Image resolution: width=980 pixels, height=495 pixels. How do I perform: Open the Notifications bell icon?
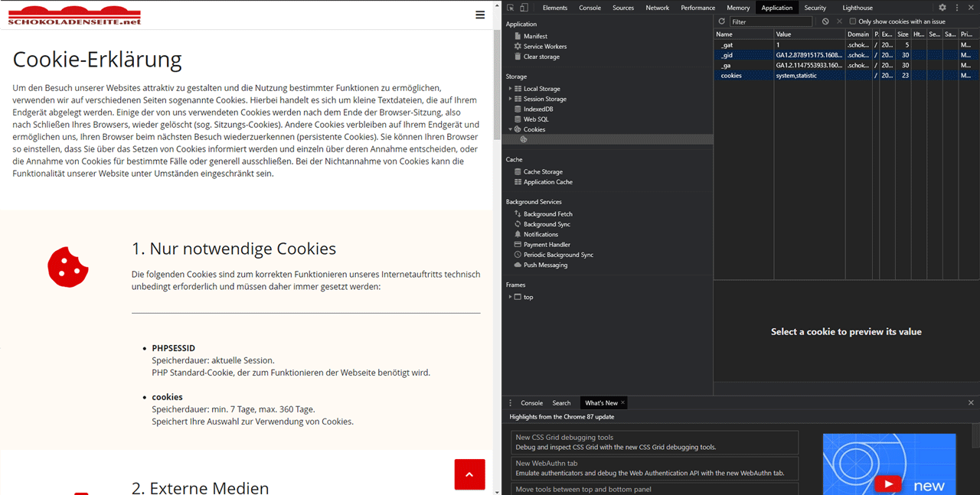517,234
